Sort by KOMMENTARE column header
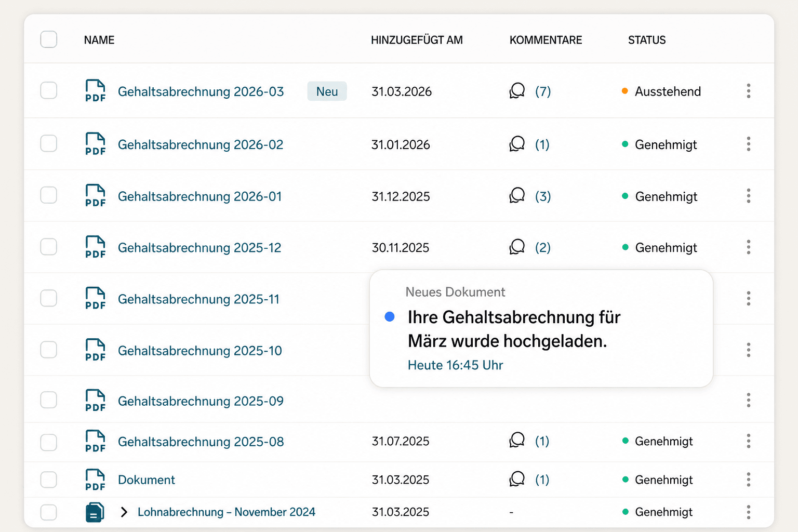This screenshot has width=798, height=532. click(x=546, y=40)
